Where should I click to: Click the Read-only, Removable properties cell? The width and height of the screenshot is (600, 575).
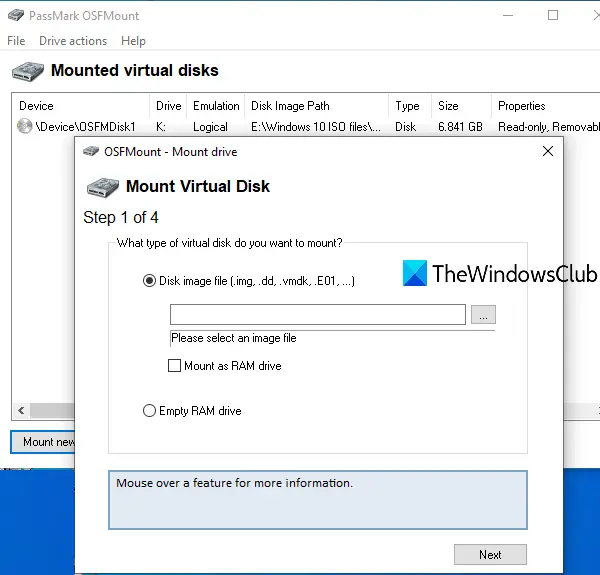point(549,127)
